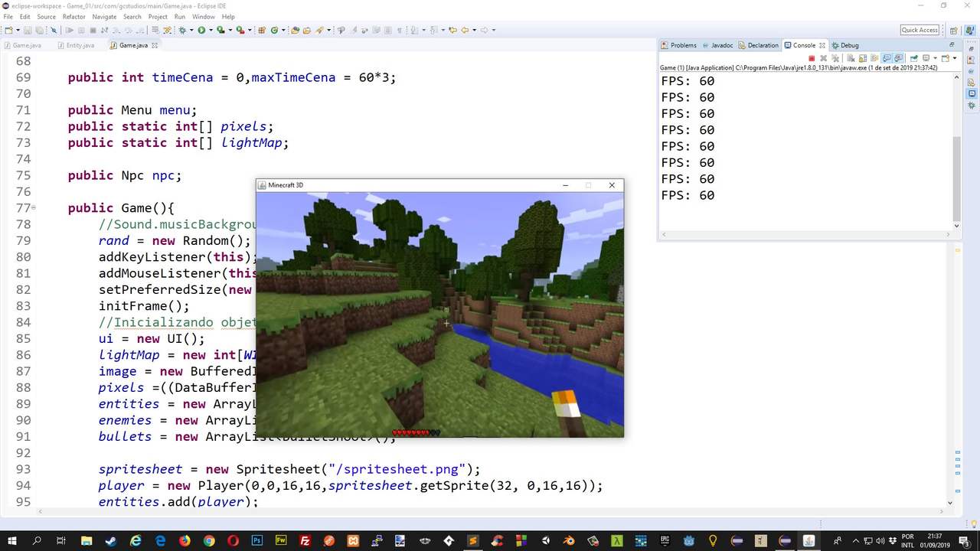Switch to the Problems tab
The height and width of the screenshot is (551, 980).
coord(679,45)
